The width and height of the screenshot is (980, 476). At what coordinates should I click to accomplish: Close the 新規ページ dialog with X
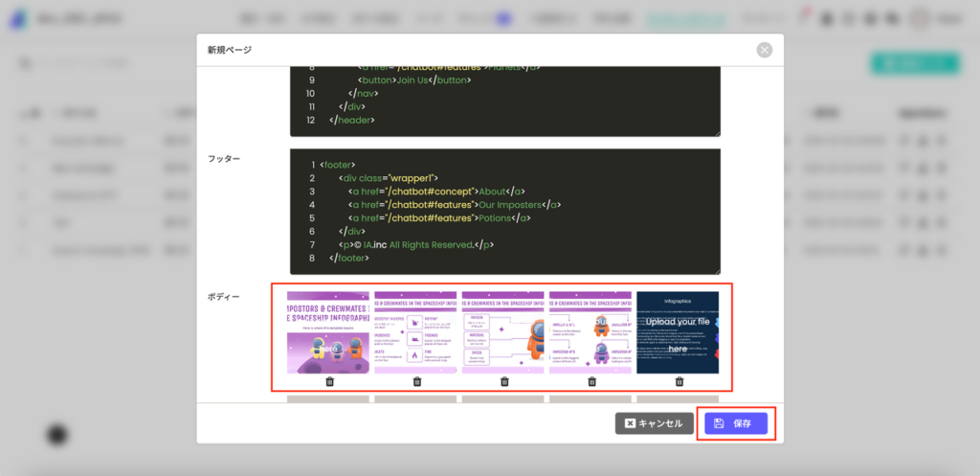coord(764,50)
